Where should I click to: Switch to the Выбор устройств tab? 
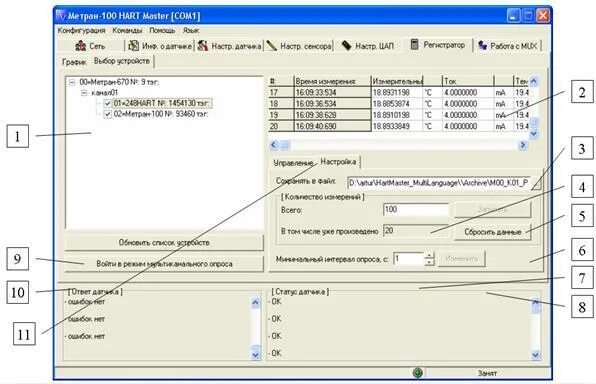click(122, 61)
